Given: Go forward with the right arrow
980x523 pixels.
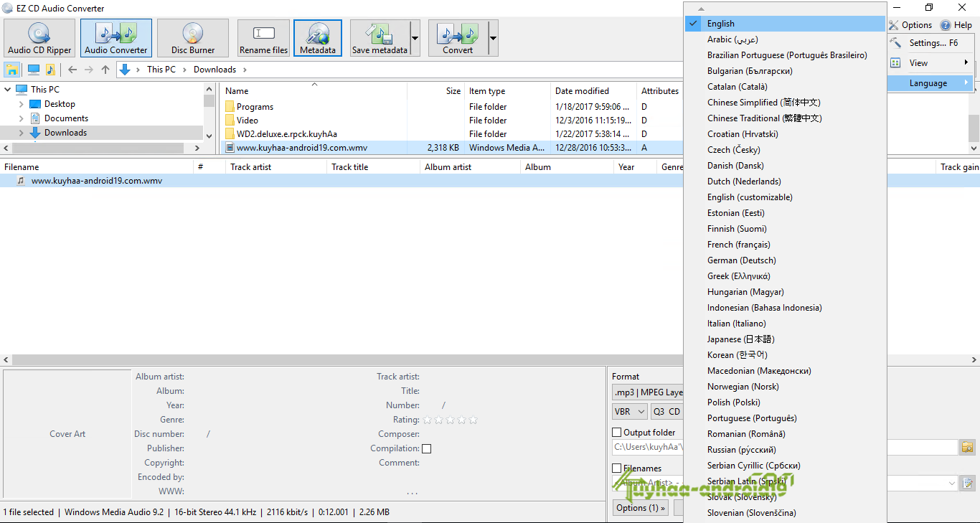Looking at the screenshot, I should click(x=89, y=70).
